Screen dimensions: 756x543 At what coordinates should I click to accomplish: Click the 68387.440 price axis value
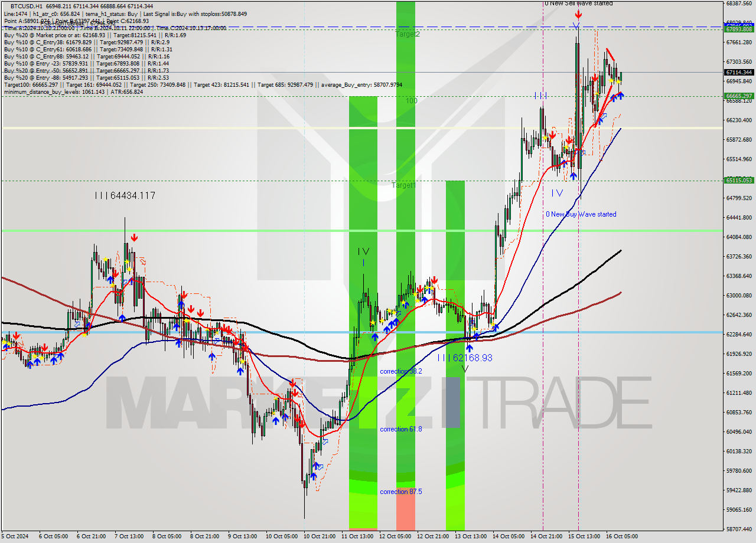coord(739,3)
